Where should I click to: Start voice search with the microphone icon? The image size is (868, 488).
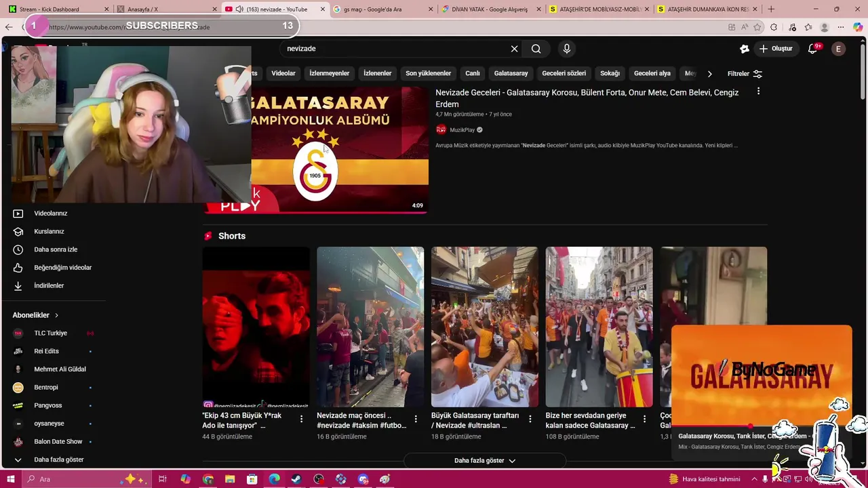[567, 49]
